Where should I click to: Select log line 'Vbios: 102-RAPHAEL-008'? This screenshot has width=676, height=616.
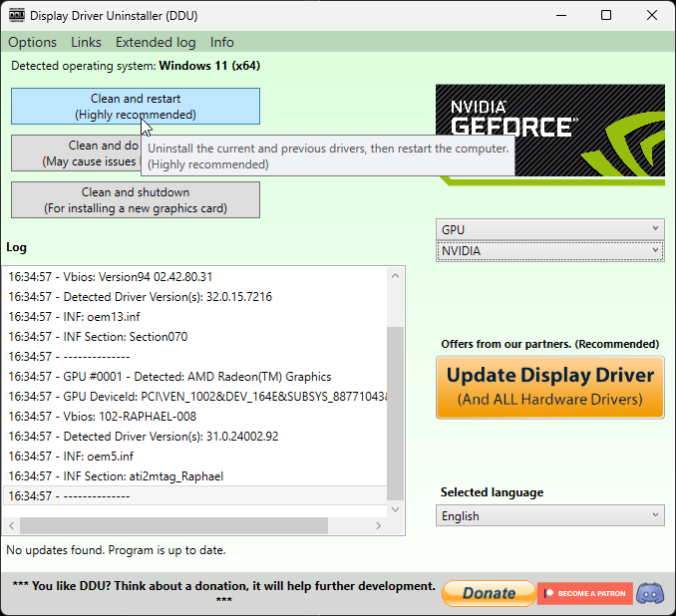click(194, 417)
